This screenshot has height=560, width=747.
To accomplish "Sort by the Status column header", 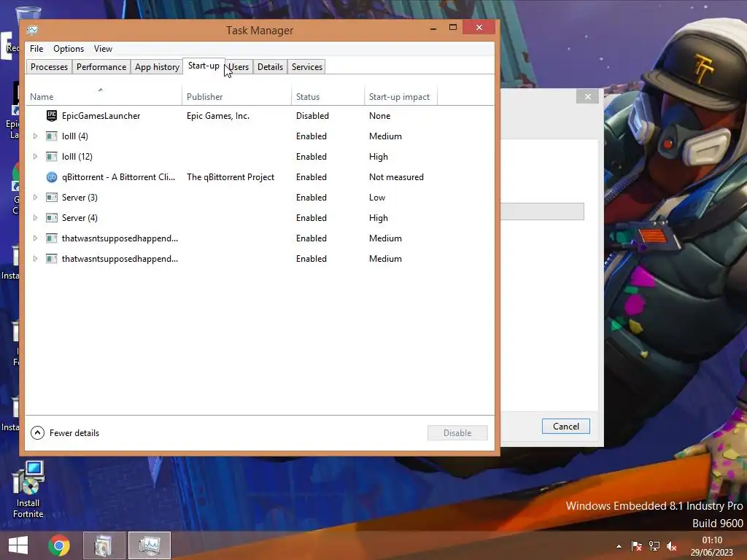I will click(328, 97).
